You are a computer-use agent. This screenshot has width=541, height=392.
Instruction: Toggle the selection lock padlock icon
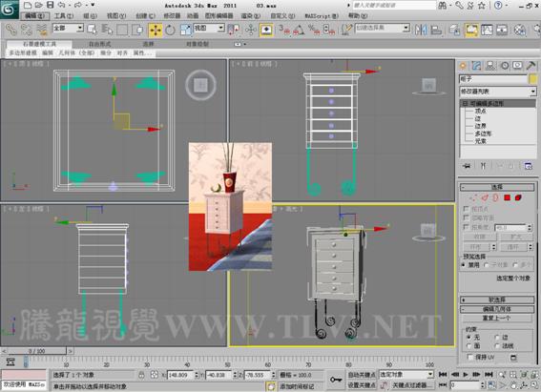(x=141, y=375)
